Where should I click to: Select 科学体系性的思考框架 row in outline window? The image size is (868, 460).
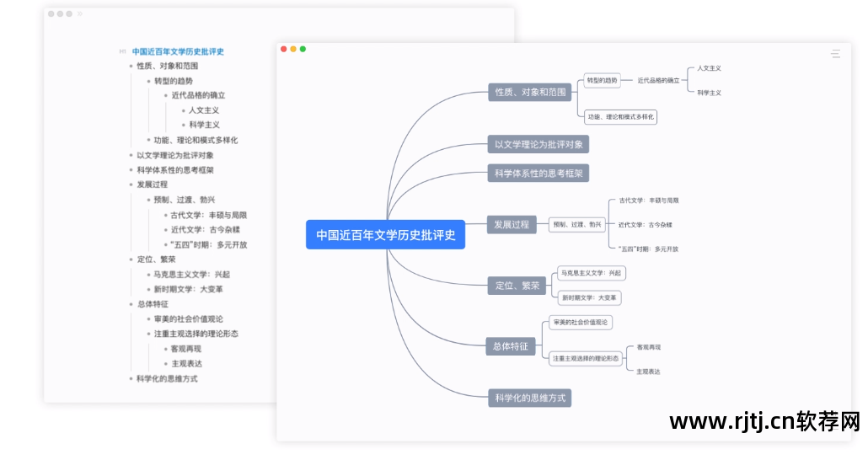pos(175,170)
